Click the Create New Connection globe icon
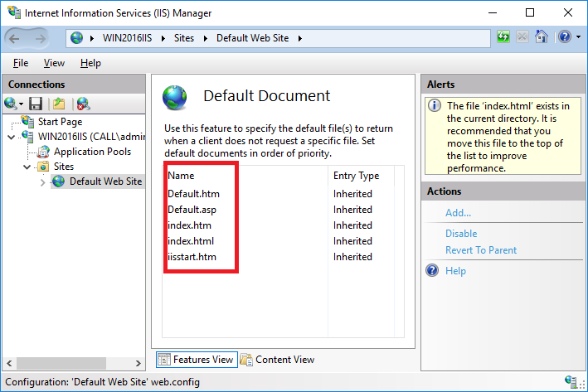Image resolution: width=588 pixels, height=392 pixels. pyautogui.click(x=10, y=104)
